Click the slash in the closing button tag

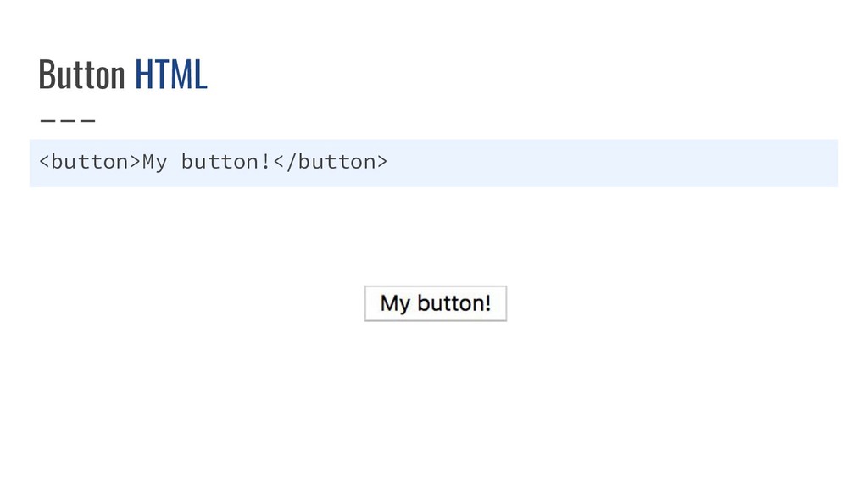tap(292, 162)
